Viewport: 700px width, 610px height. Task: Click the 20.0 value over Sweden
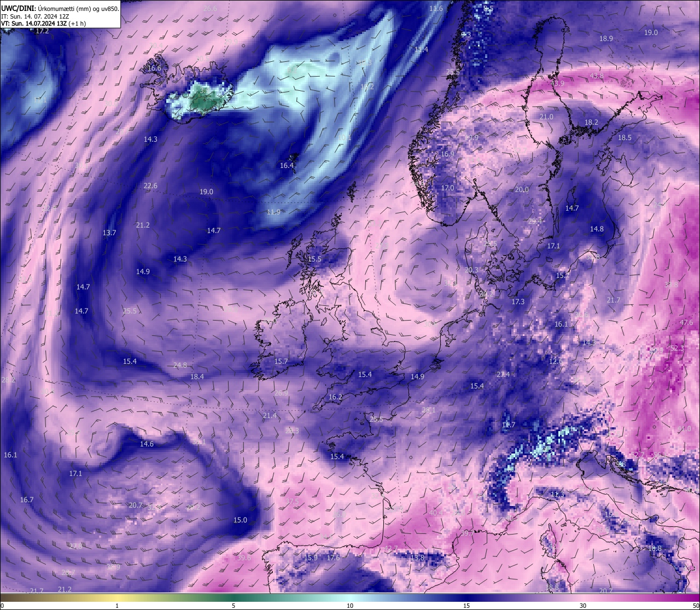pyautogui.click(x=522, y=190)
